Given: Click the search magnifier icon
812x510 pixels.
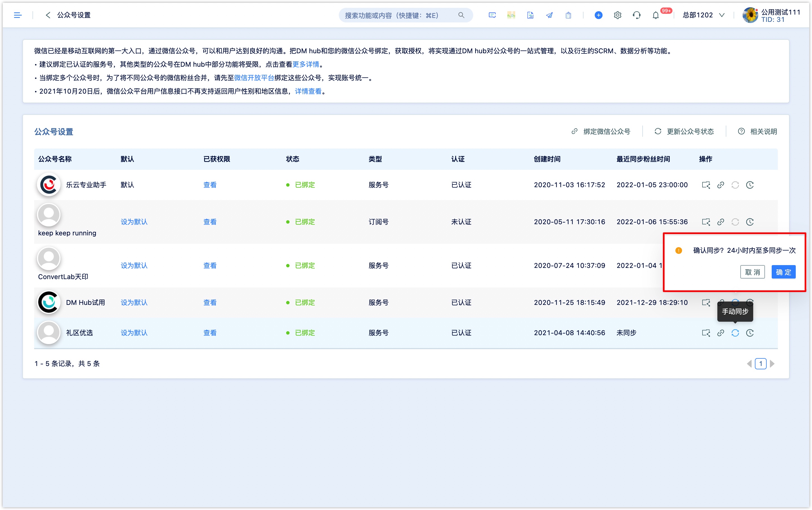Looking at the screenshot, I should click(461, 15).
